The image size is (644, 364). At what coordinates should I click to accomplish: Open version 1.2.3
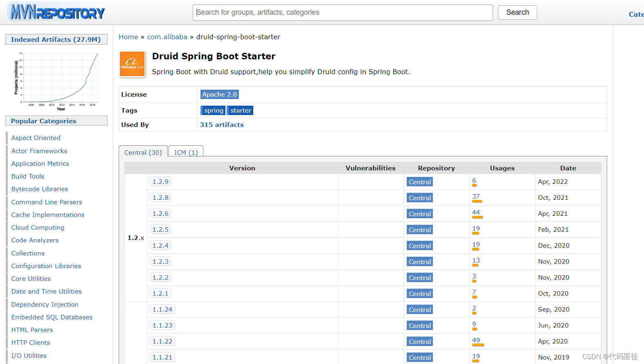click(160, 262)
